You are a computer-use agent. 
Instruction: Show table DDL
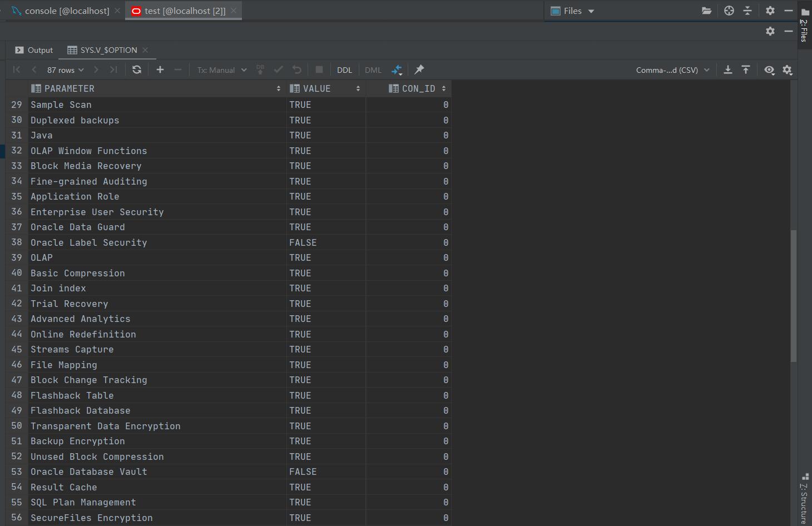tap(344, 70)
